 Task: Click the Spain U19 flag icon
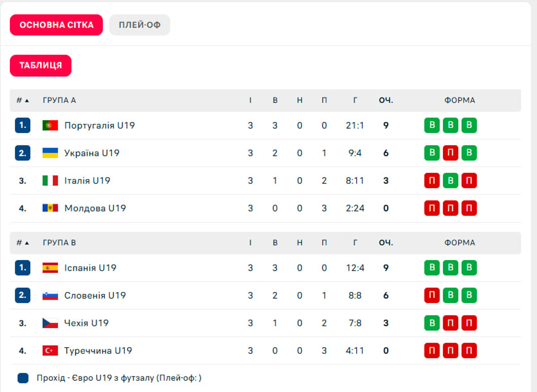tap(50, 268)
